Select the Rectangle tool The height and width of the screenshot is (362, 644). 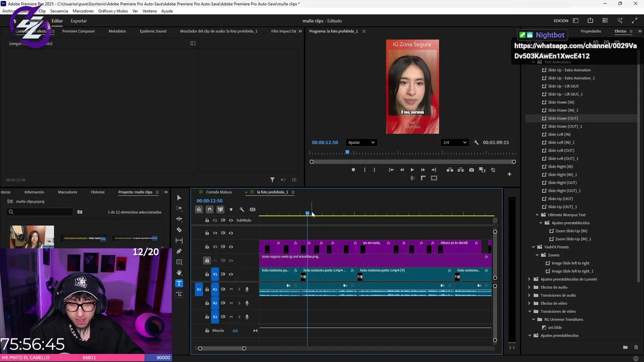[x=179, y=262]
